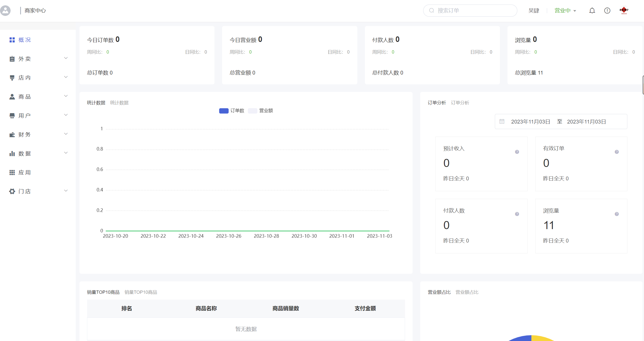644x341 pixels.
Task: Click the 概况 grid icon in sidebar
Action: click(x=12, y=40)
